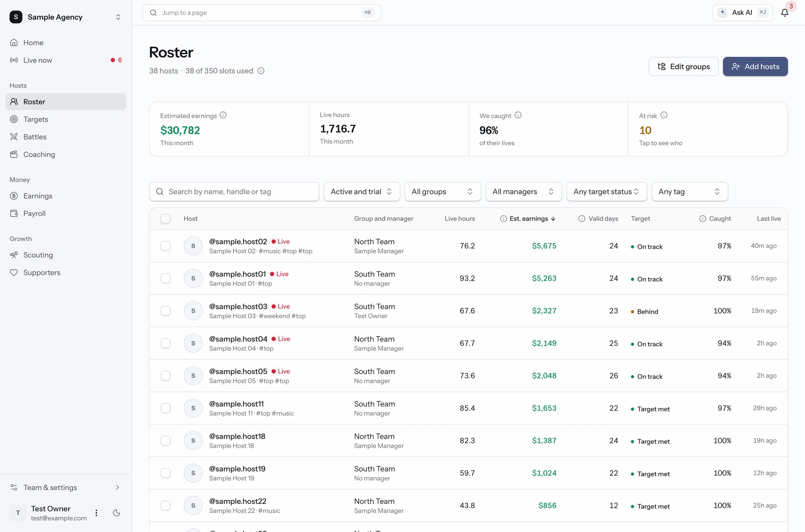Click info icon next to slots used

[x=261, y=71]
